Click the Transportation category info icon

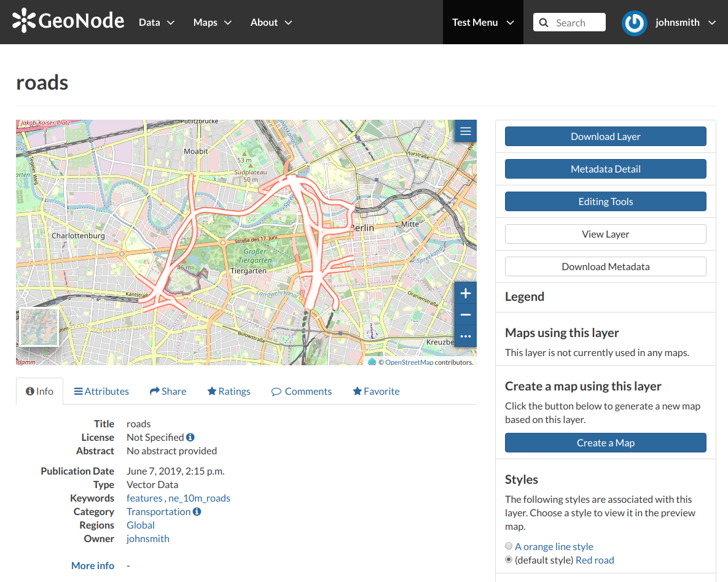click(197, 511)
